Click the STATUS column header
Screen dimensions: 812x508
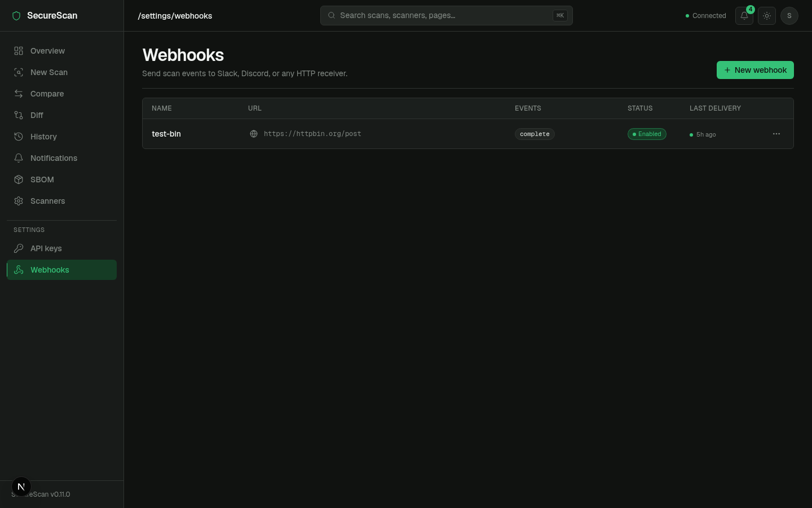pyautogui.click(x=640, y=108)
